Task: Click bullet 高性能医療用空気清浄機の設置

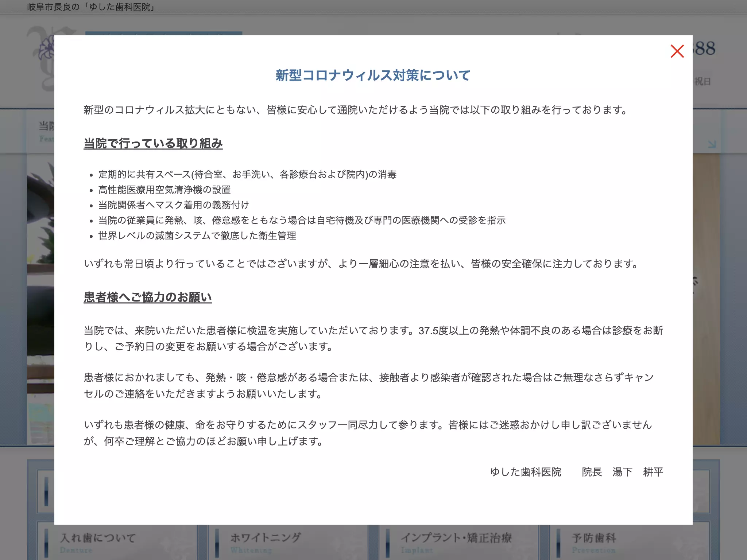Action: pos(165,190)
